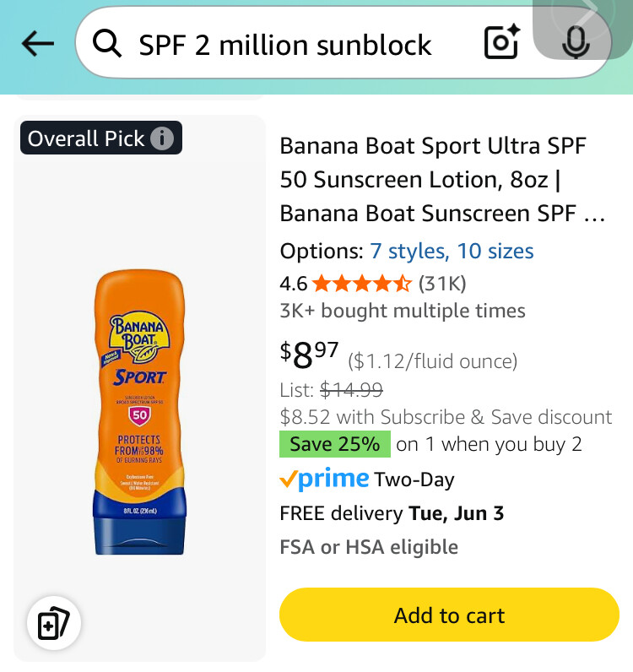The height and width of the screenshot is (672, 633).
Task: Tap the back arrow icon
Action: tap(38, 44)
